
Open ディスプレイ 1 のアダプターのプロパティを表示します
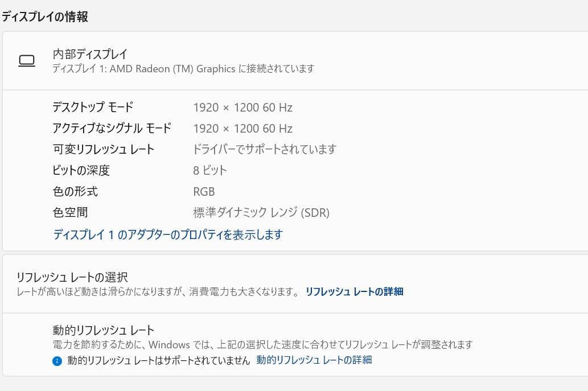[167, 234]
